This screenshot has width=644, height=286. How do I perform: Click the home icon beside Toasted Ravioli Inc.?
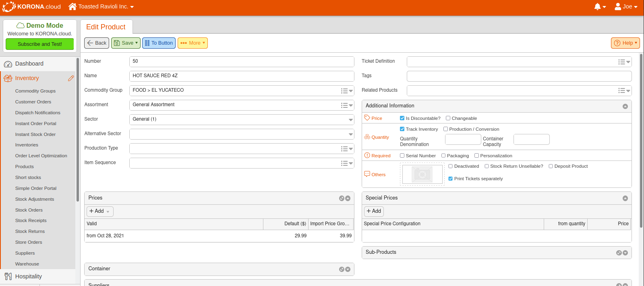72,6
